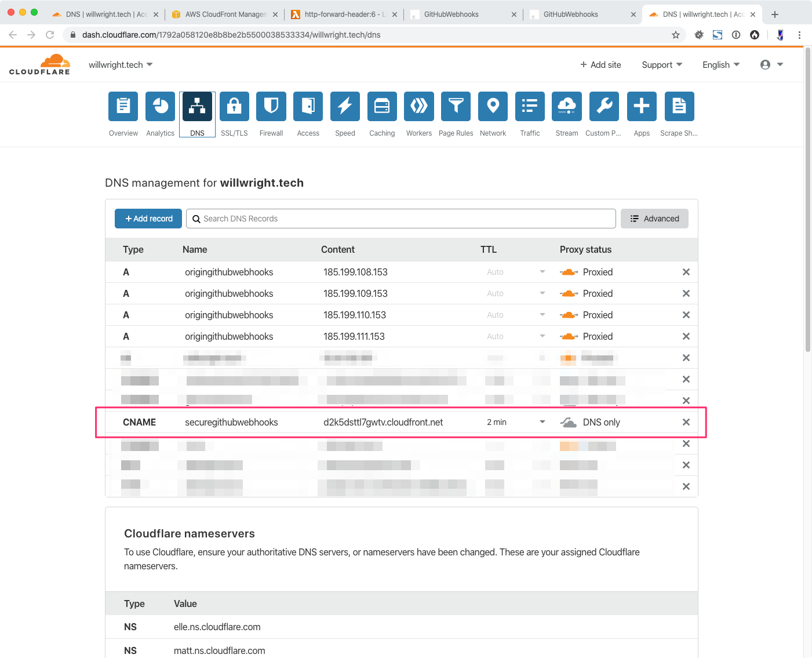
Task: Open TTL dropdown for 185.199.108.153 record
Action: tap(542, 272)
